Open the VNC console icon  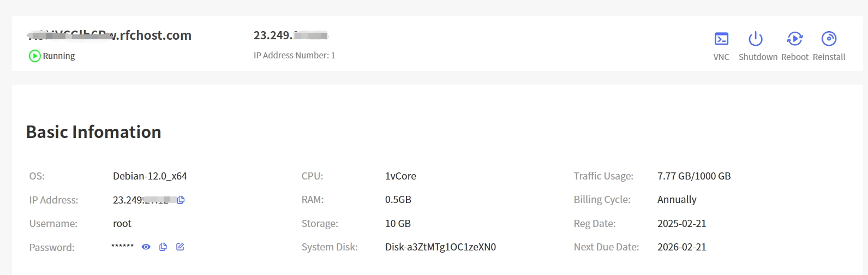tap(721, 39)
